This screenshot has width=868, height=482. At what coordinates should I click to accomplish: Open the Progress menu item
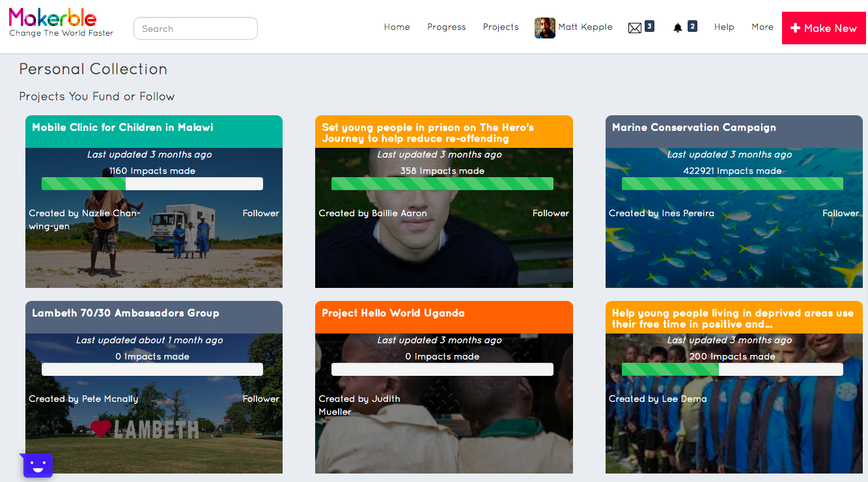click(447, 27)
